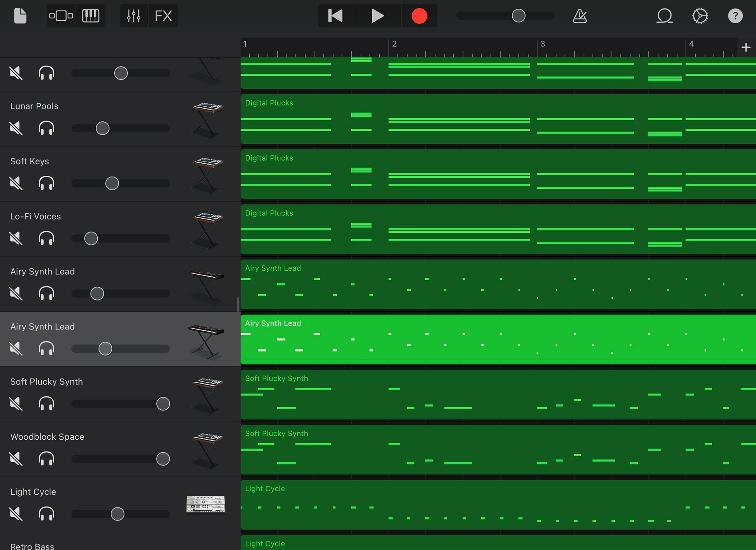The height and width of the screenshot is (550, 756).
Task: Go to the beginning of the song
Action: pos(335,16)
